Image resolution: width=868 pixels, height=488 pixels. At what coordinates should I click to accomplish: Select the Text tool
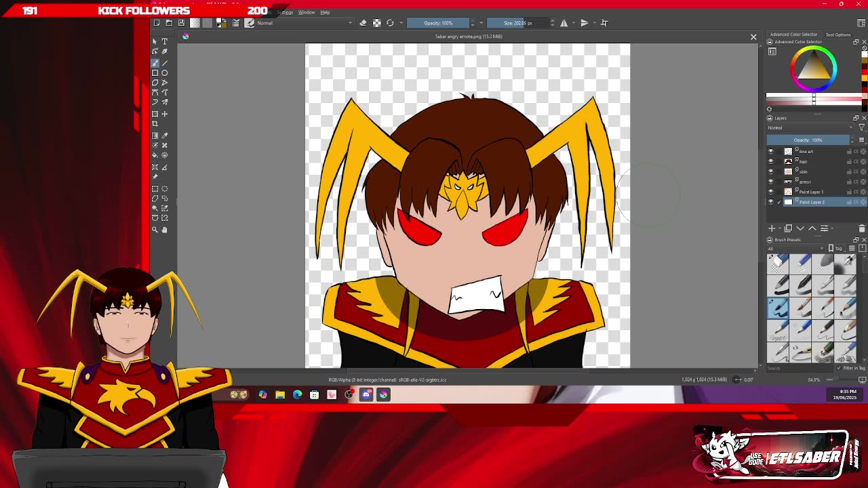click(x=165, y=41)
